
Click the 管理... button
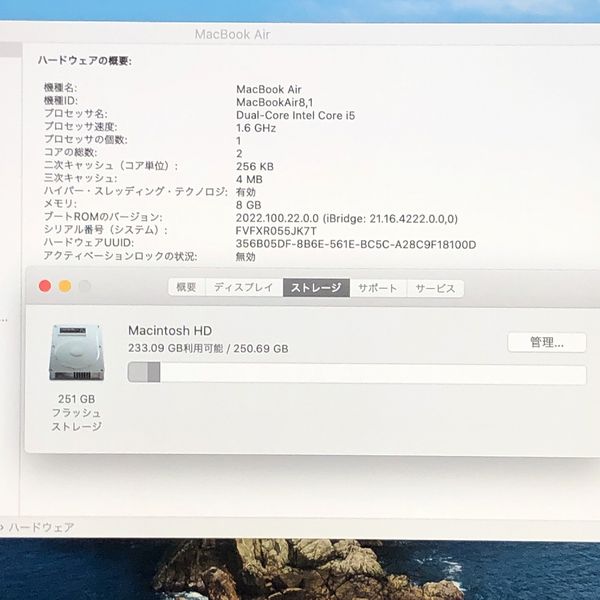click(547, 342)
